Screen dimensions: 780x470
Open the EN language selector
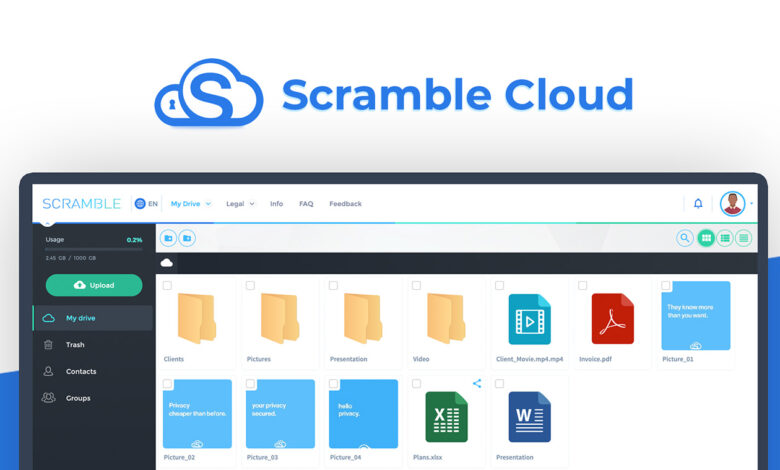coord(146,203)
